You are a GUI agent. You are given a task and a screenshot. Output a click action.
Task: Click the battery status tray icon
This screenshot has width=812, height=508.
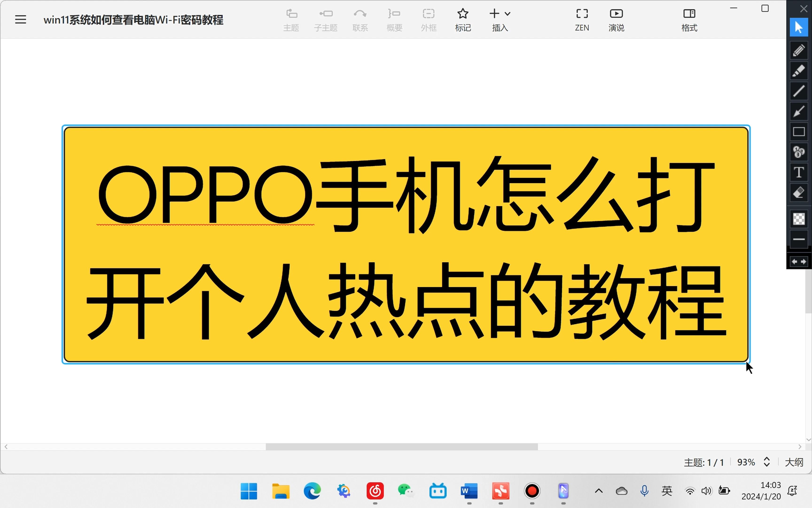click(724, 491)
